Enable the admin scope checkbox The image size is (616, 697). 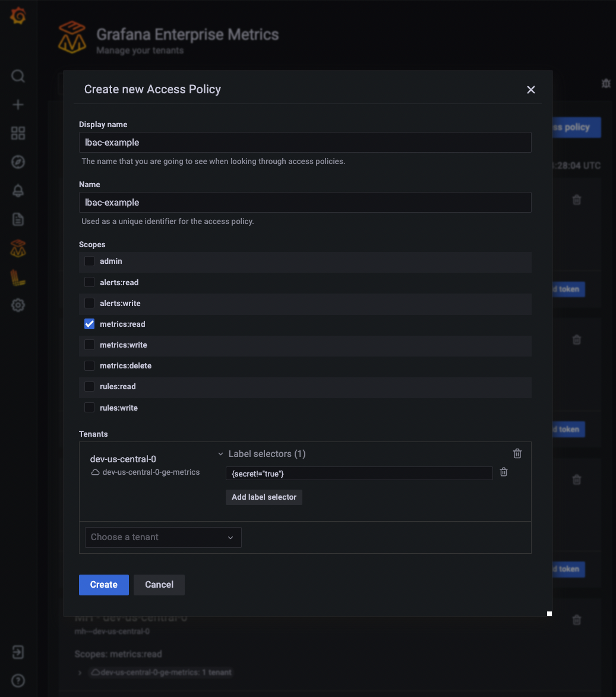[x=89, y=261]
